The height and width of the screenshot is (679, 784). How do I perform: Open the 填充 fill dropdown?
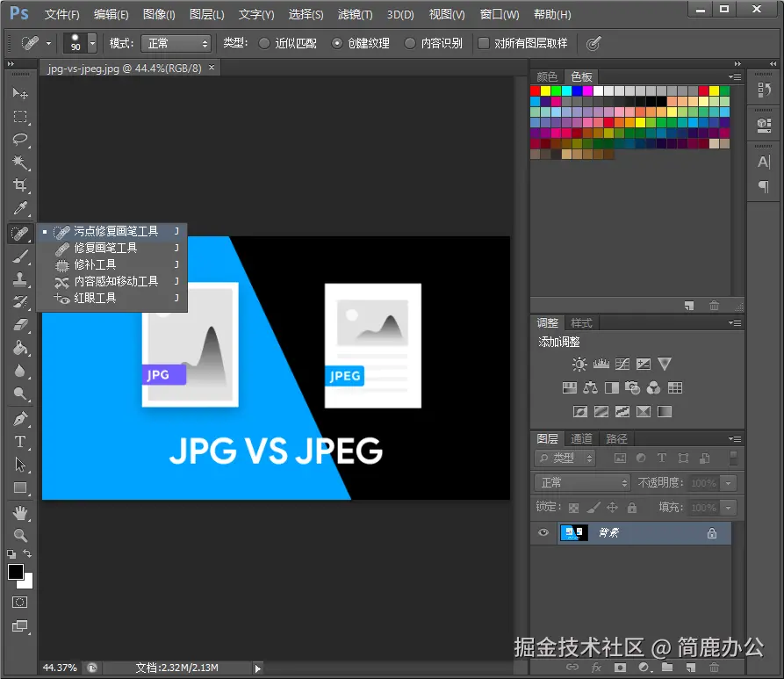pyautogui.click(x=729, y=508)
